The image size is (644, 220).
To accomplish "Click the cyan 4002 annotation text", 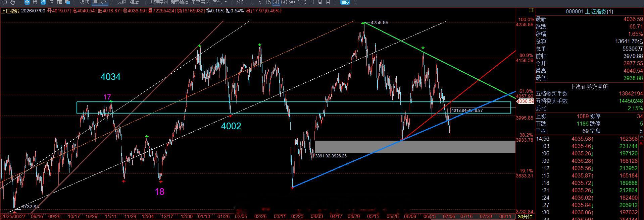I will point(231,126).
